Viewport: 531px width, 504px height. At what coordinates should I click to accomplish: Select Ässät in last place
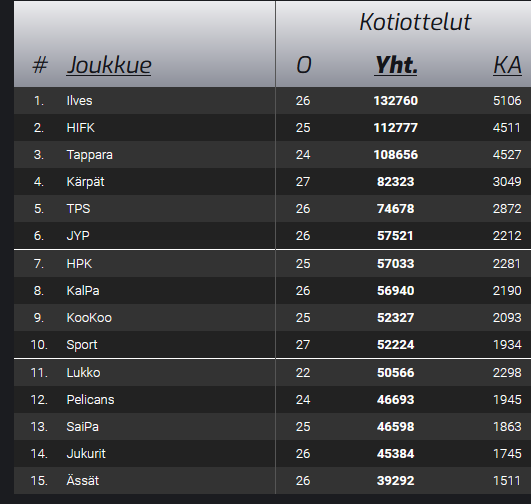click(x=83, y=481)
